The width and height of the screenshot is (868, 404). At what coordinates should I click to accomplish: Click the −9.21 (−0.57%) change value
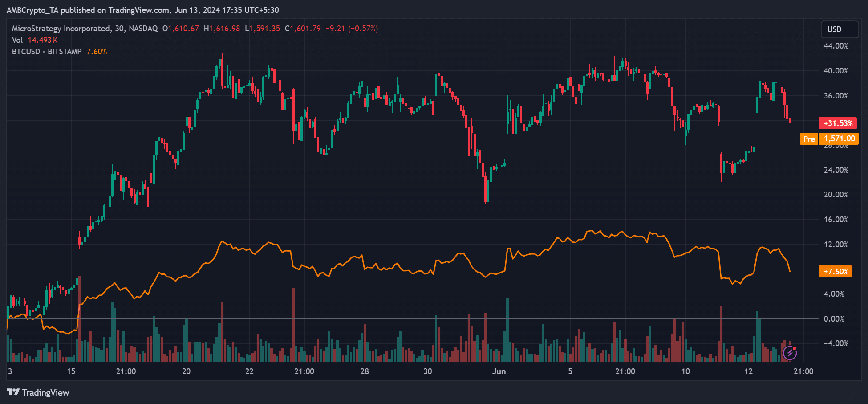click(352, 29)
